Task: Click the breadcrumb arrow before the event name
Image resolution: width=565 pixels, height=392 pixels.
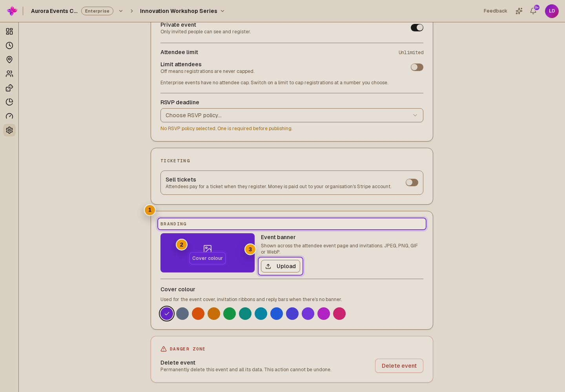Action: click(132, 11)
